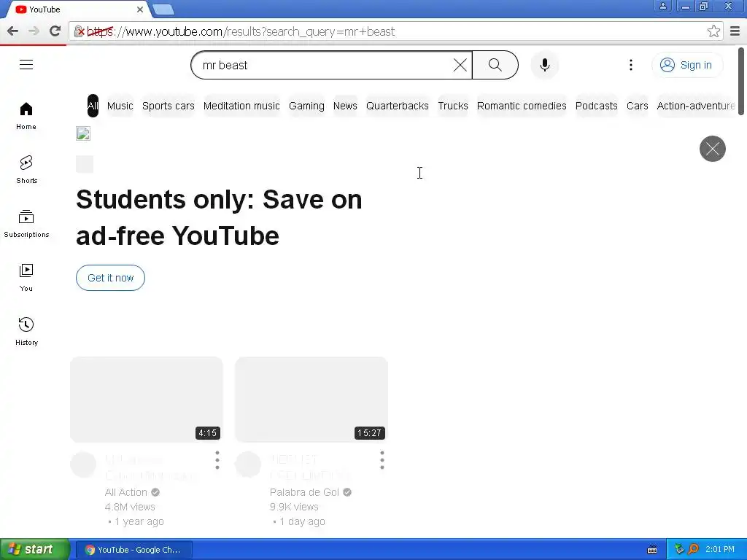Select the All filter chip
Viewport: 747px width, 560px height.
(93, 106)
